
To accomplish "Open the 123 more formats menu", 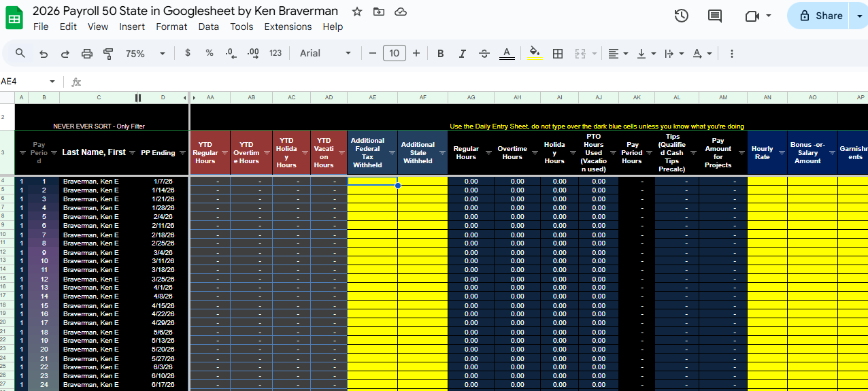I will point(276,53).
